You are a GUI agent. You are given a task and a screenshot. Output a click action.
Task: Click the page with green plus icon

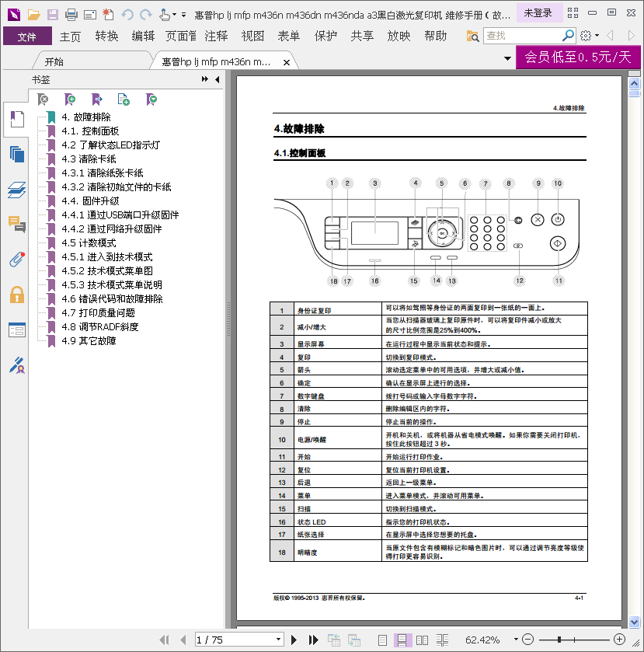[x=124, y=99]
